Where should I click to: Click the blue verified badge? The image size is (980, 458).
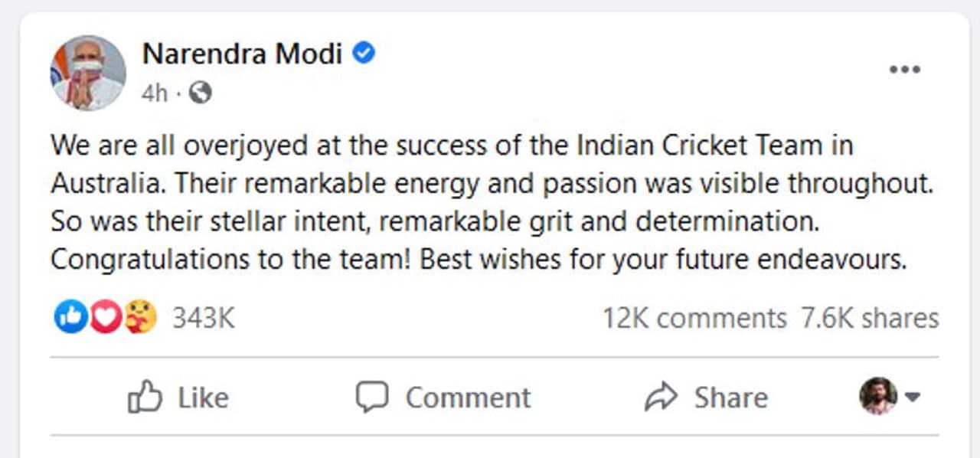(364, 53)
